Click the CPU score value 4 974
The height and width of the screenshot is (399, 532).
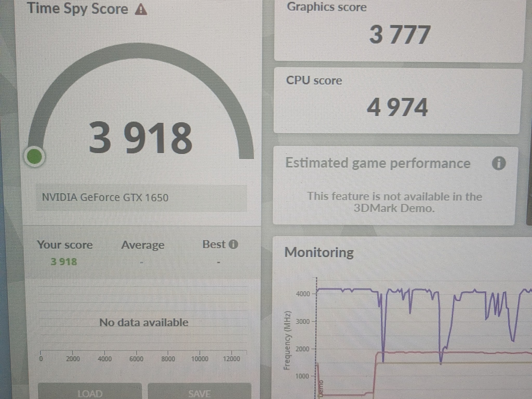click(x=397, y=107)
